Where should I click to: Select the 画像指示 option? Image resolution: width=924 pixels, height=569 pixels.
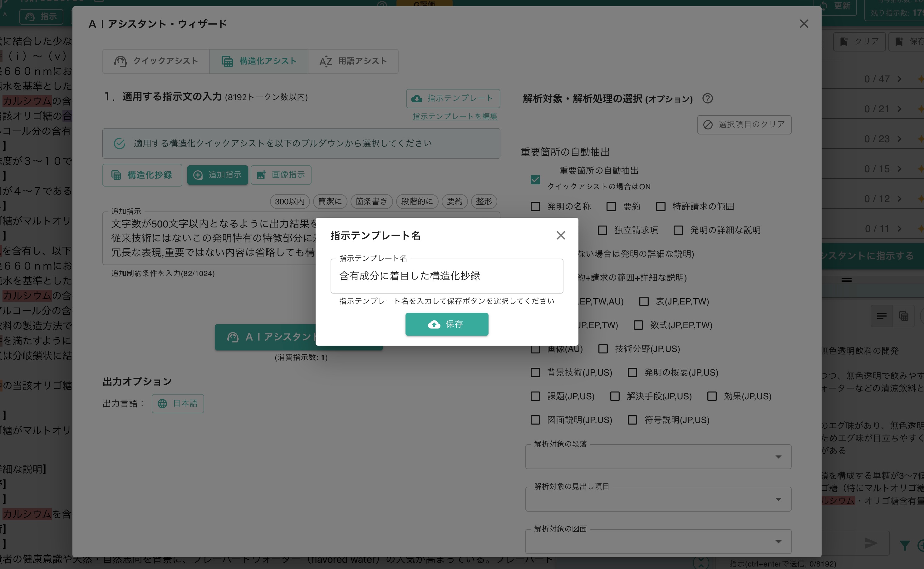pos(281,175)
